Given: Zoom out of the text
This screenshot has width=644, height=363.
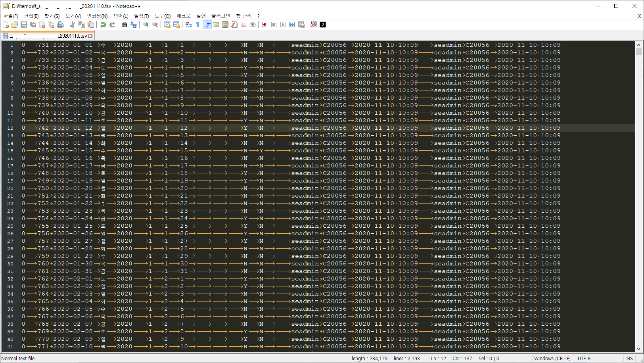Looking at the screenshot, I should click(155, 25).
